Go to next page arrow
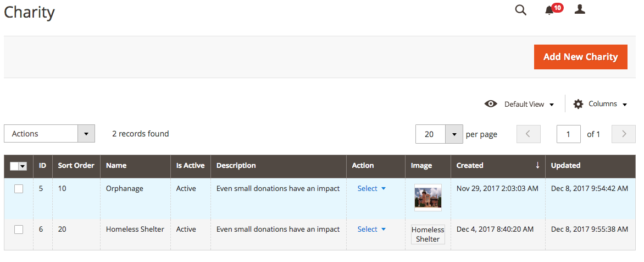 pos(624,134)
